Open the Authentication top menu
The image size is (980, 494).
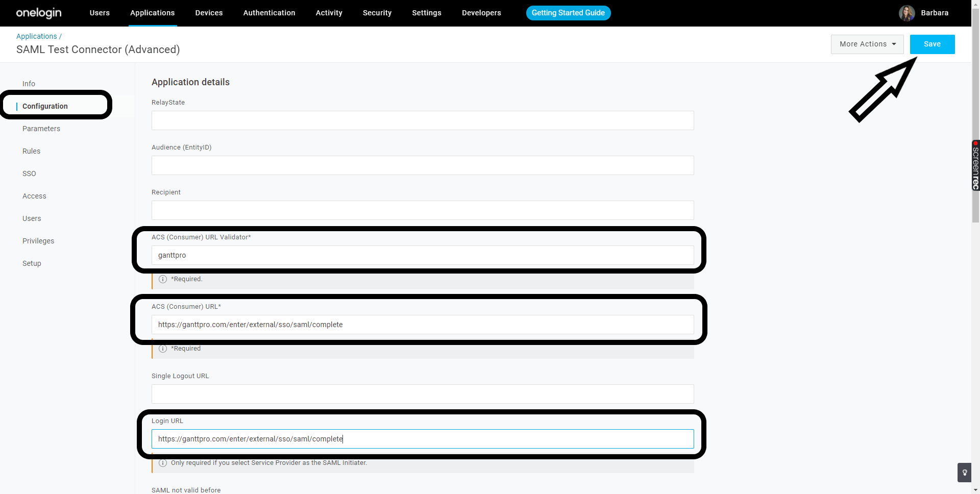(269, 13)
